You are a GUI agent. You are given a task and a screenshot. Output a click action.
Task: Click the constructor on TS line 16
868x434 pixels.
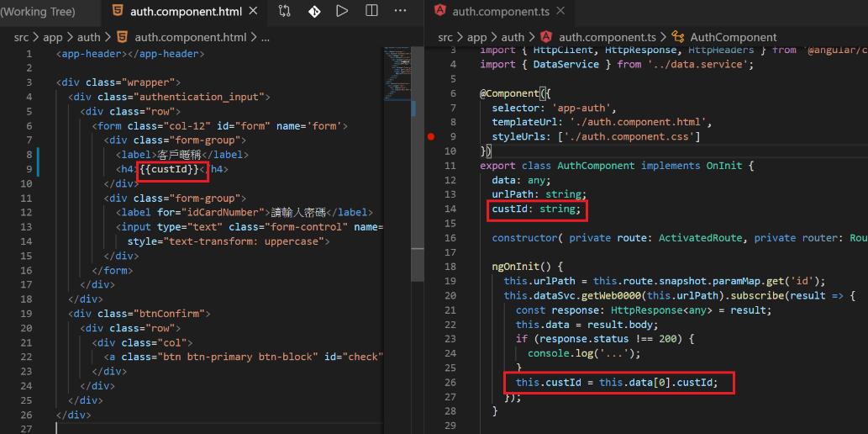(523, 238)
